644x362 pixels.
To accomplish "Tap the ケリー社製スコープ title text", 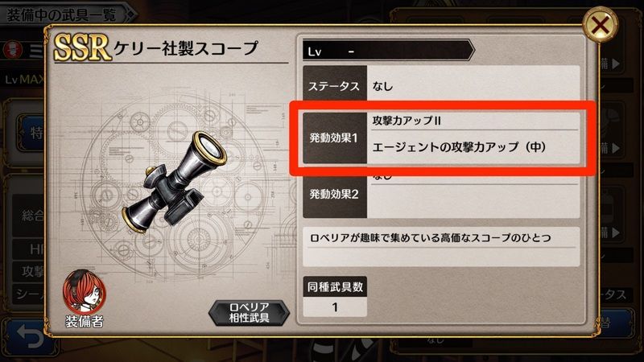I will (186, 48).
